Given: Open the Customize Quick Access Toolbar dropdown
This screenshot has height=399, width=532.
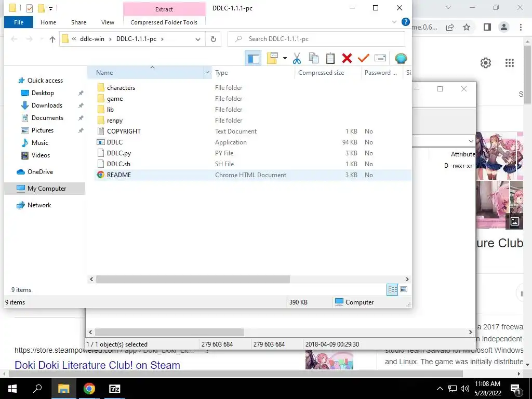Looking at the screenshot, I should [x=50, y=8].
